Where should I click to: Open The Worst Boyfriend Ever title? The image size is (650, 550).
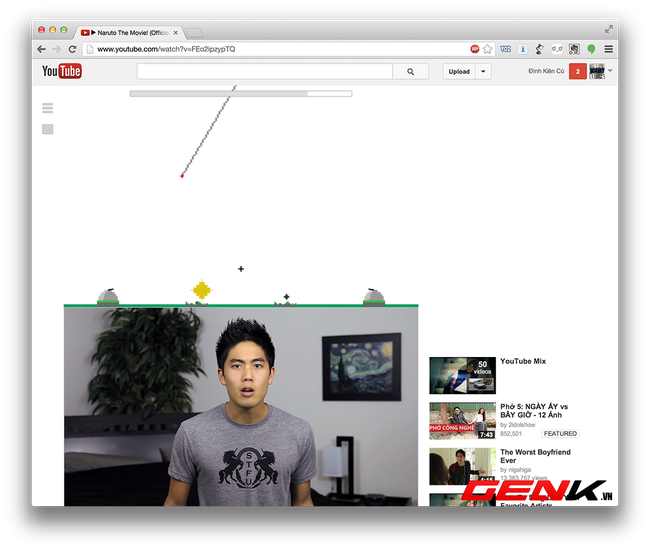point(535,456)
